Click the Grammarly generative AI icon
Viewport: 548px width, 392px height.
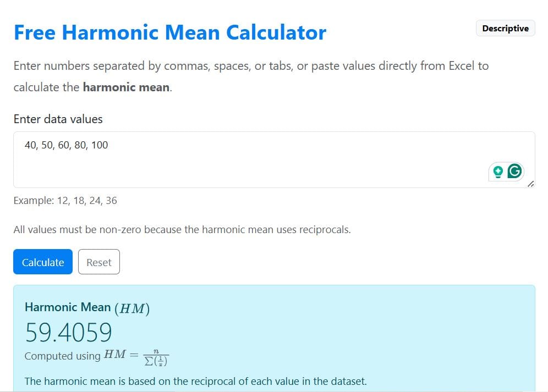click(498, 172)
